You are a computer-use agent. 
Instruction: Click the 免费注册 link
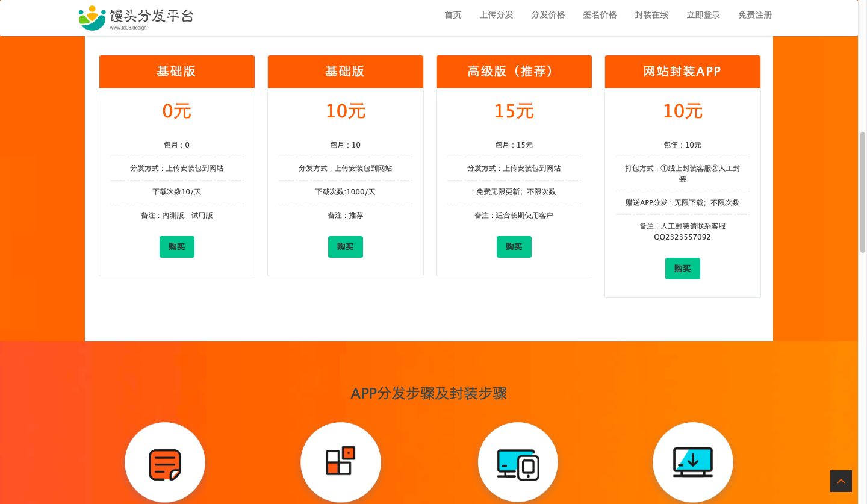[x=755, y=15]
